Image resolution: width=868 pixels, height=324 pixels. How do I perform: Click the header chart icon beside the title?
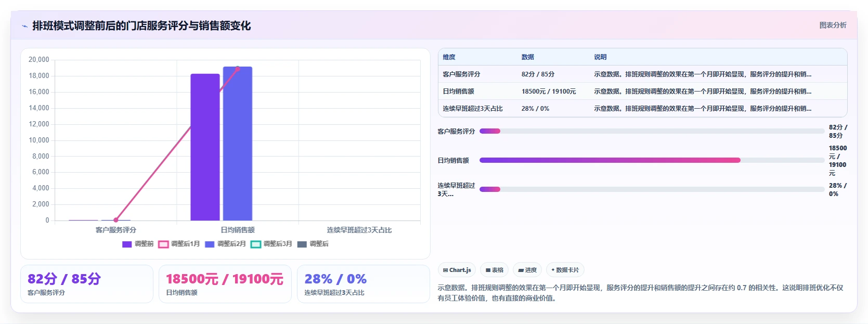(24, 26)
